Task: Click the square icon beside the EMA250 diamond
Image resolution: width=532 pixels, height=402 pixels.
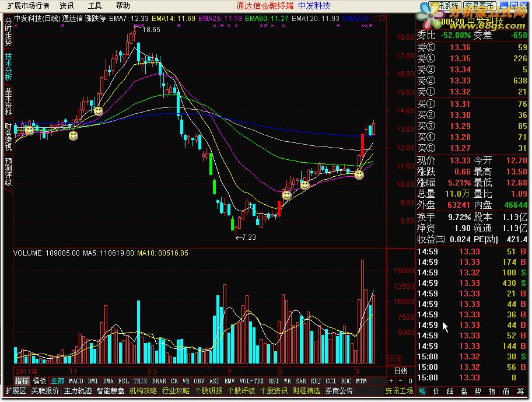Action: point(382,18)
